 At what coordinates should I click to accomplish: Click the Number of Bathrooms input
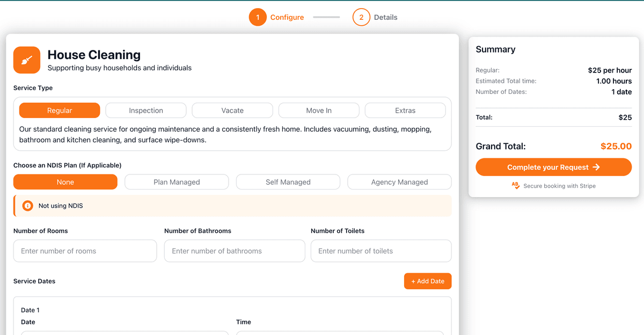click(235, 251)
